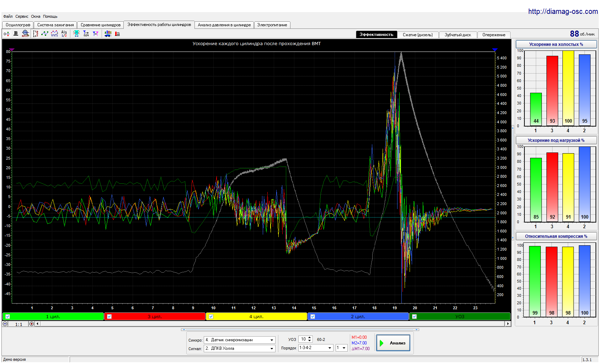Click the car with bar chart icon
The height and width of the screenshot is (364, 603).
pyautogui.click(x=108, y=33)
